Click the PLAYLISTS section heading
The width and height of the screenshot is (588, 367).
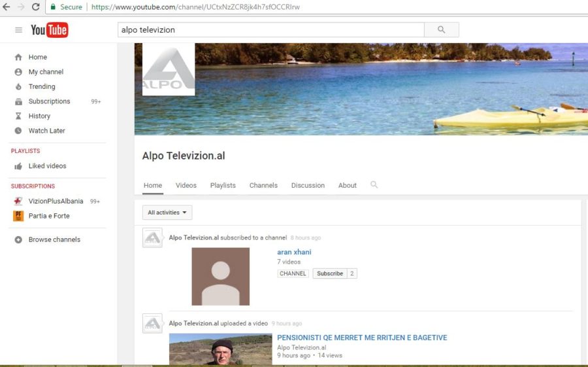[x=25, y=151]
